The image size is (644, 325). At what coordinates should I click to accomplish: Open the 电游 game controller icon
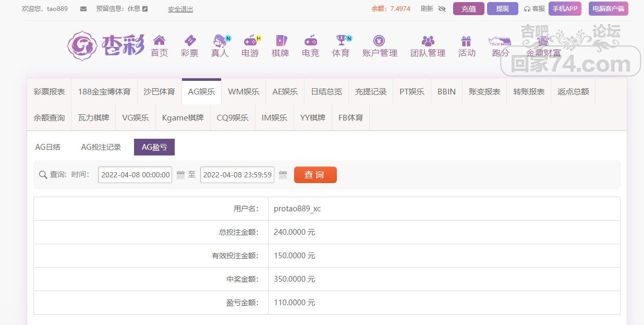[251, 41]
